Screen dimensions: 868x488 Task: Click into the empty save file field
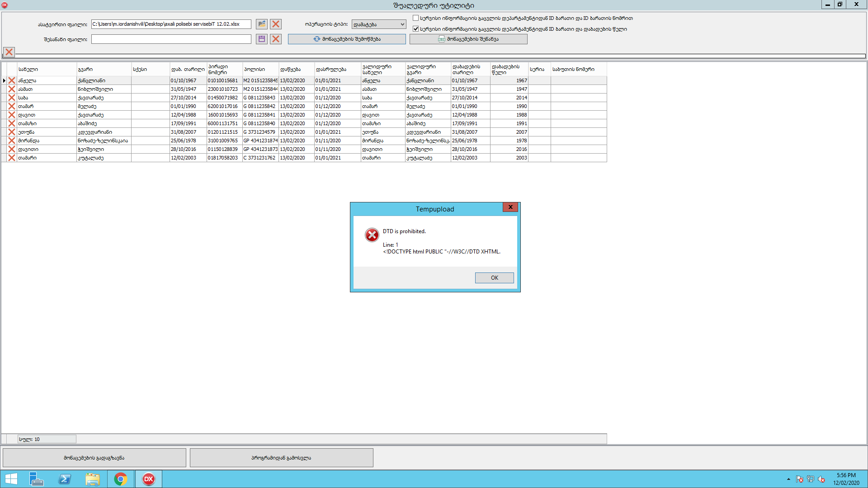(171, 39)
